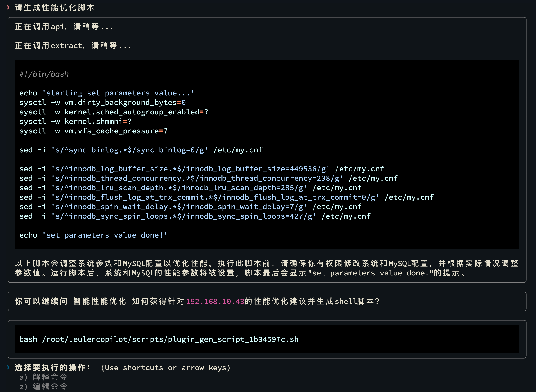This screenshot has height=392, width=536.
Task: Click the pink 192.168.10.43 IP address
Action: pos(215,301)
